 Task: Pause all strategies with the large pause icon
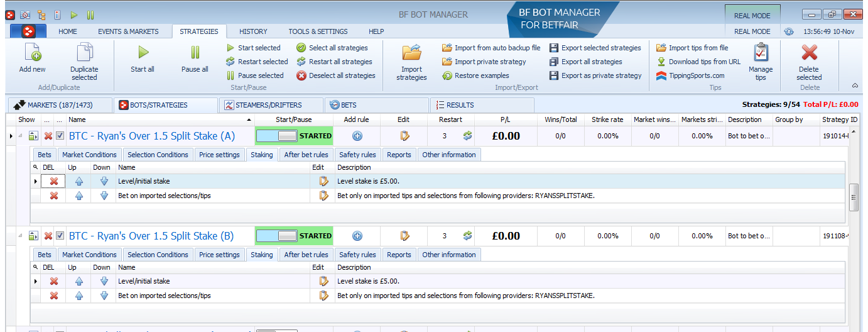(195, 53)
